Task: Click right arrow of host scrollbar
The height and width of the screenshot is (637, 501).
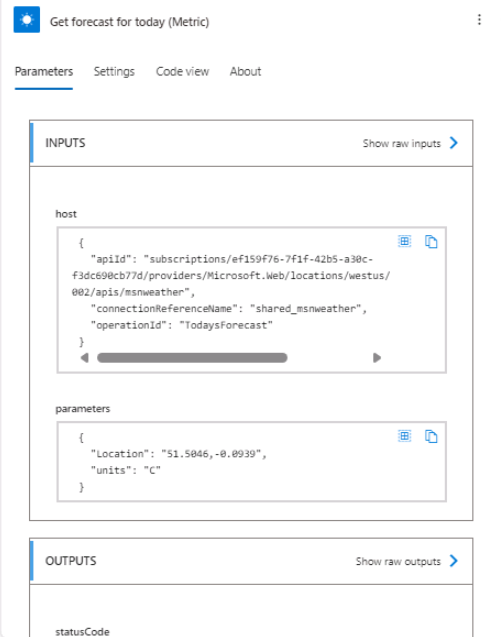Action: pos(377,358)
